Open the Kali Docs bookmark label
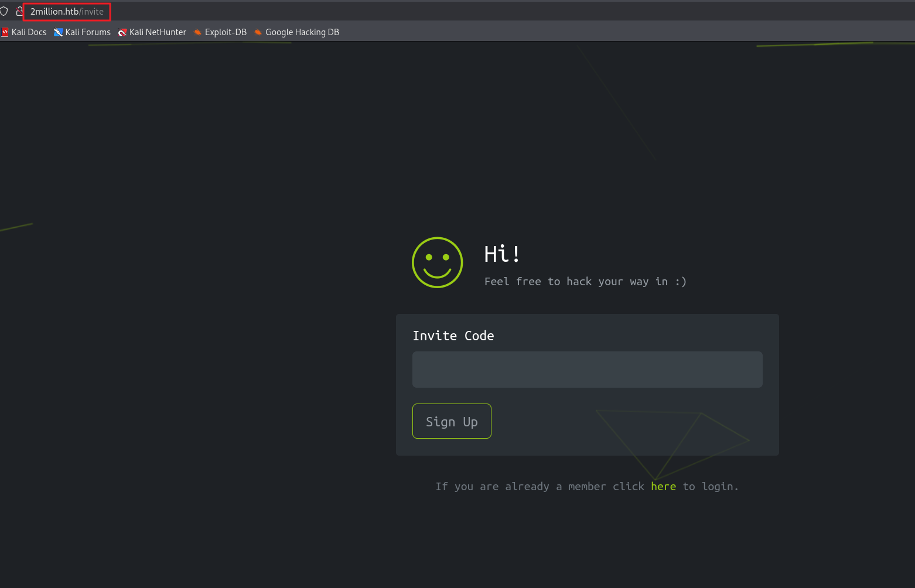The height and width of the screenshot is (588, 915). tap(29, 32)
